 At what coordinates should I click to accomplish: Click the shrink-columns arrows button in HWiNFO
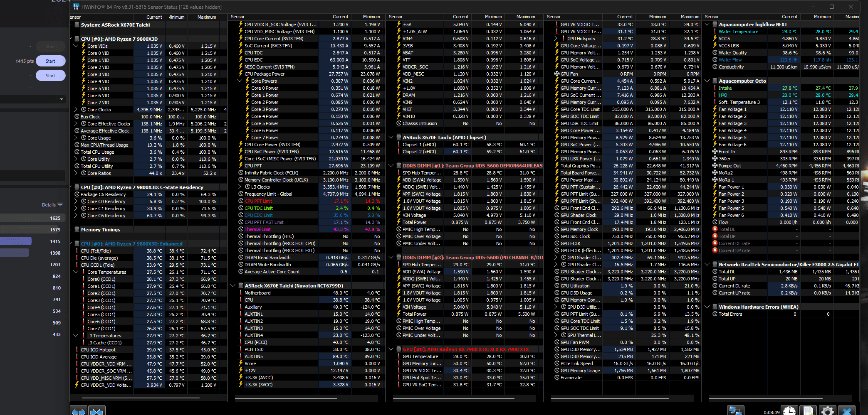[x=96, y=411]
